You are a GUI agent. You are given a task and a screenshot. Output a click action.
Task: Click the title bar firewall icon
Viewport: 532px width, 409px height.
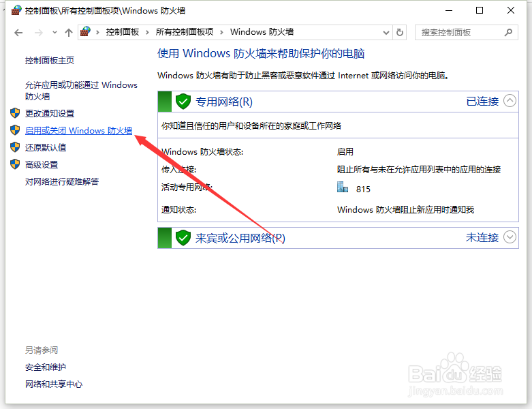coord(16,10)
